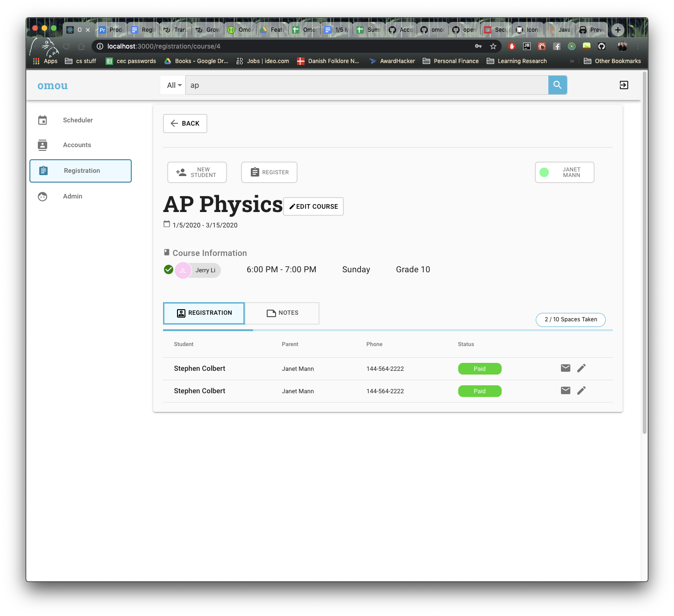Open the cec passwords bookmark
Screen dimensions: 674x616
coord(131,61)
